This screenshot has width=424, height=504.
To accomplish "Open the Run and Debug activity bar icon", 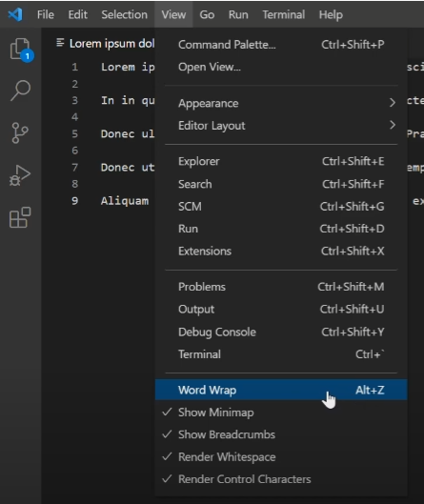I will point(20,175).
